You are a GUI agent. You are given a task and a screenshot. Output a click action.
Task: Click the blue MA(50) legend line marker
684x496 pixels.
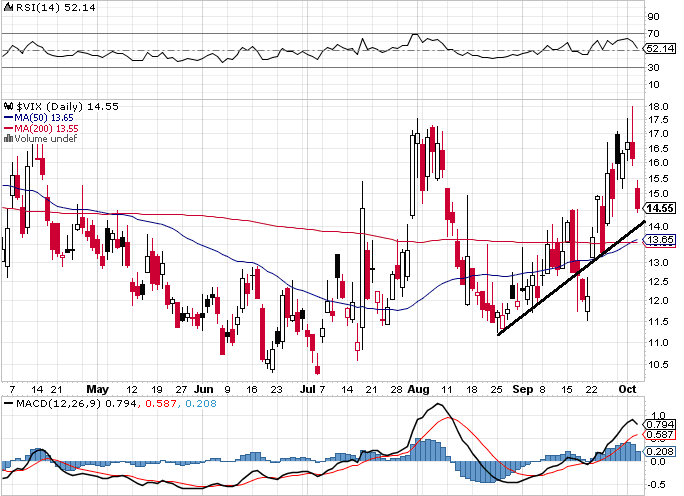(x=7, y=117)
